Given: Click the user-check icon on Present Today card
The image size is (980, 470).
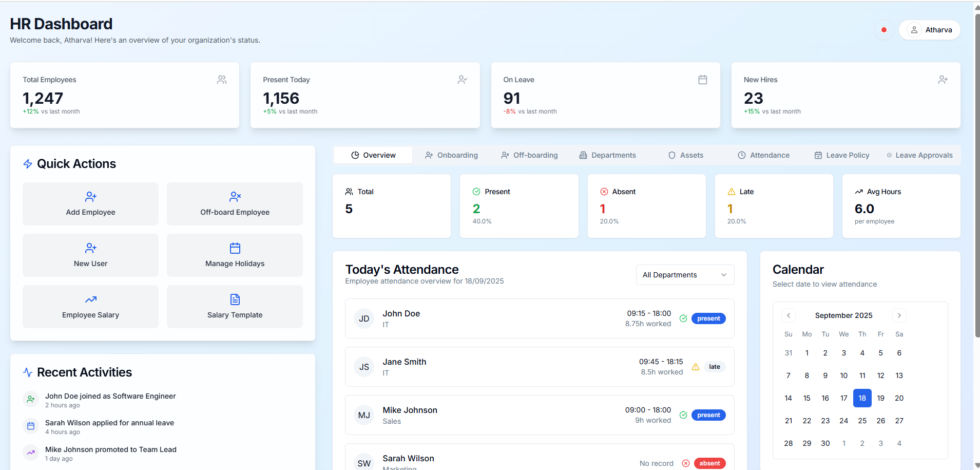Looking at the screenshot, I should pos(462,80).
